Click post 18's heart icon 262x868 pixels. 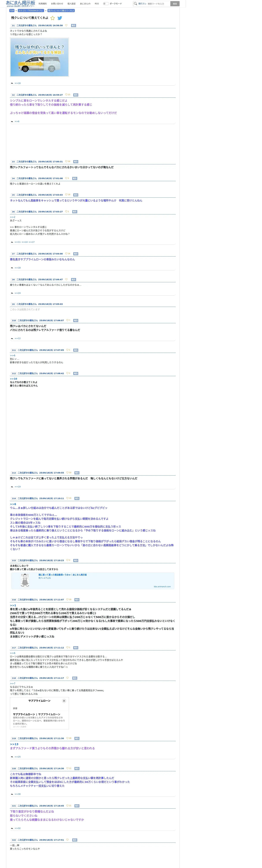(x=67, y=678)
